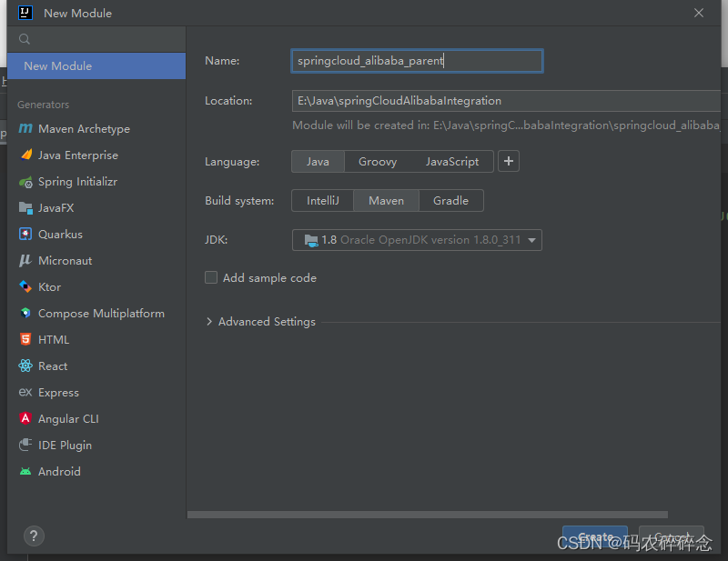Click the HTML generator icon

25,339
